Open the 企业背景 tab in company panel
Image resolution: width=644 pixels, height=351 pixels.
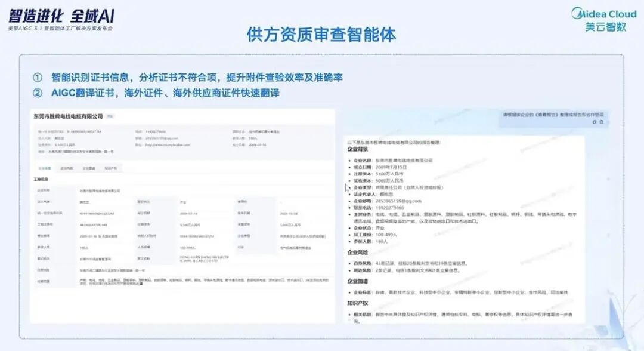click(44, 168)
